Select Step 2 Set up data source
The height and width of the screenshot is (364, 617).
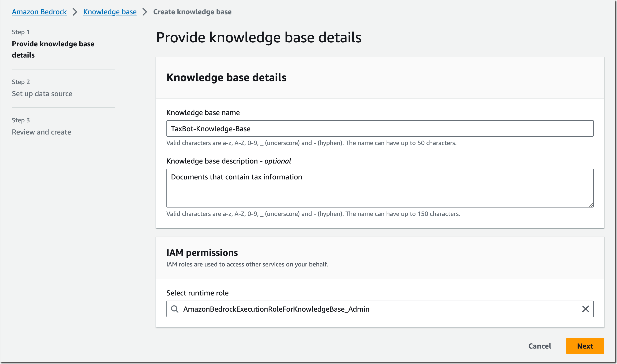pyautogui.click(x=42, y=93)
